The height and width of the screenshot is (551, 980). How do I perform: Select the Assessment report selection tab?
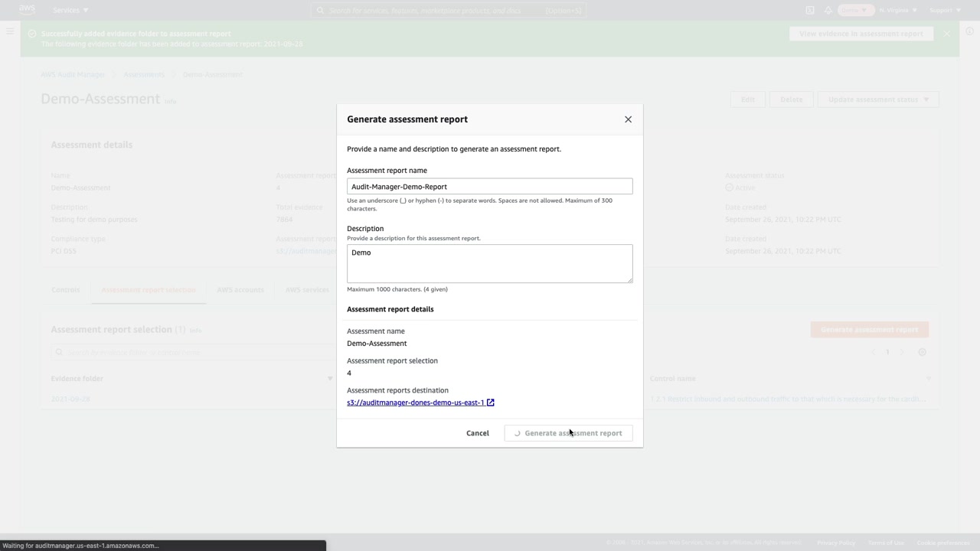click(x=149, y=290)
